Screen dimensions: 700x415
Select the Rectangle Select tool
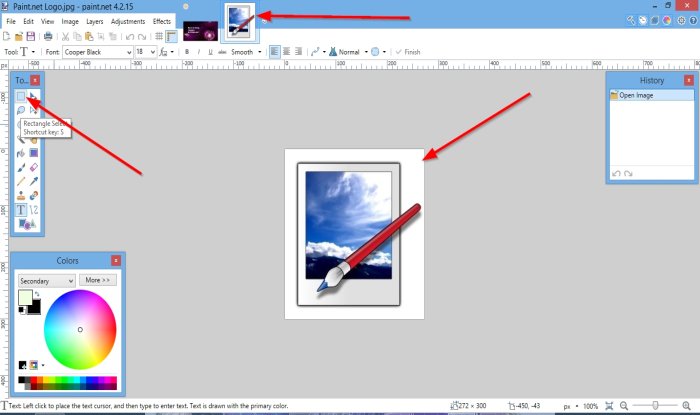tap(21, 96)
